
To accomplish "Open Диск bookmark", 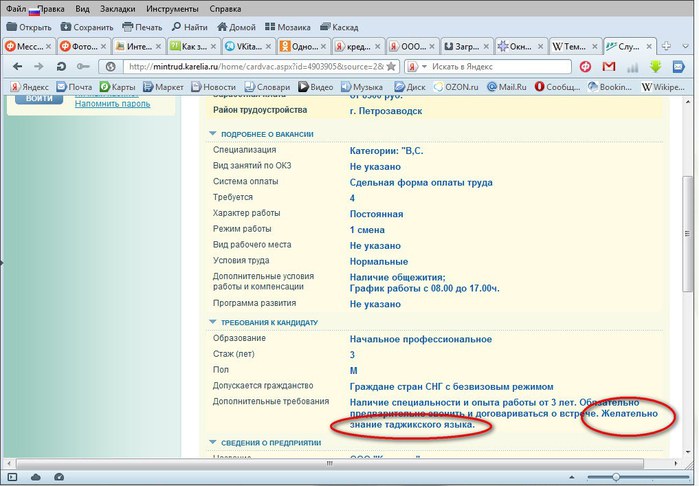I will point(410,87).
